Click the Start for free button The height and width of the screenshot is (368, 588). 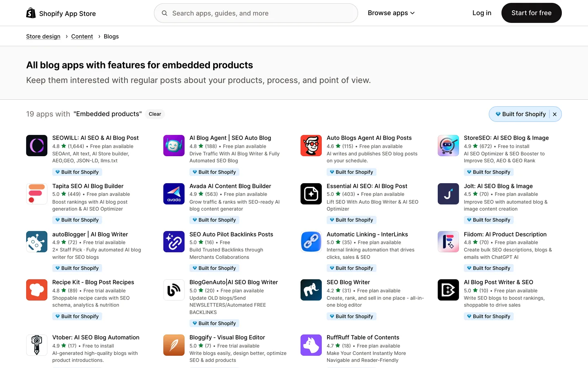531,13
